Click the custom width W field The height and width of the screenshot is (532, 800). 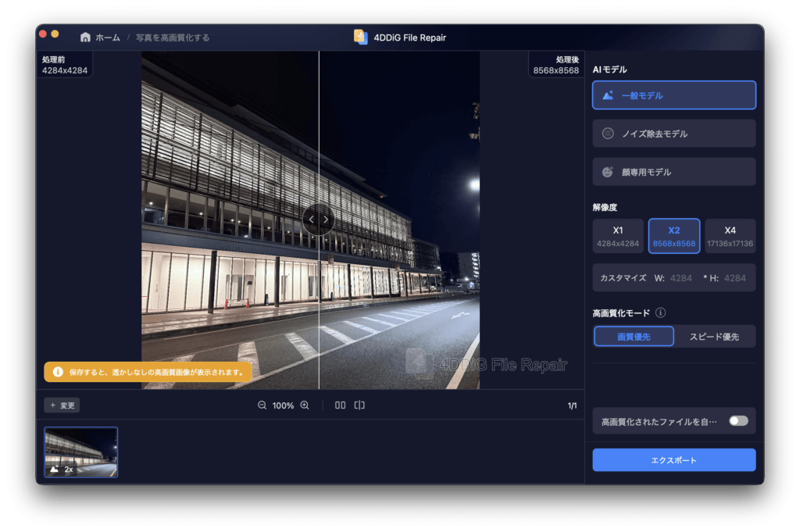coord(681,278)
